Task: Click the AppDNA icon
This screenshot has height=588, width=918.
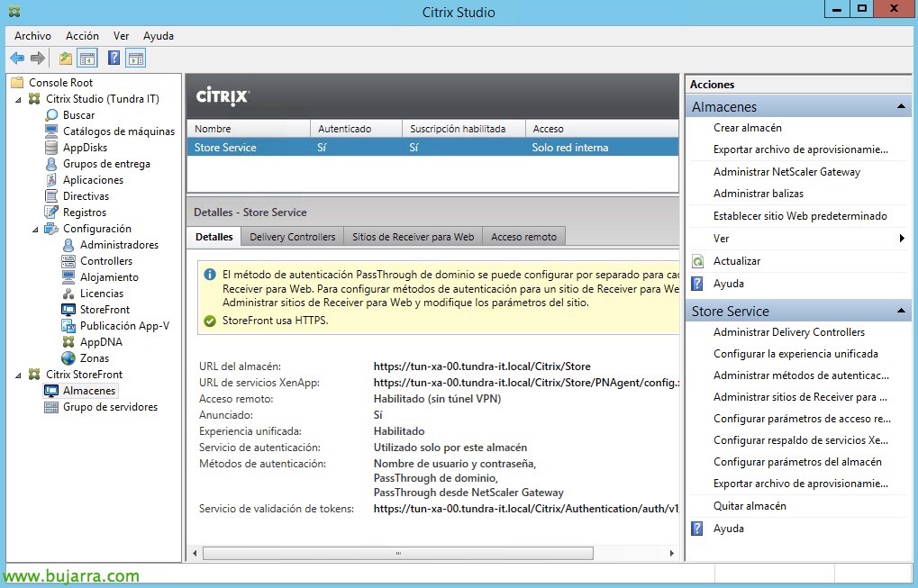Action: coord(68,341)
